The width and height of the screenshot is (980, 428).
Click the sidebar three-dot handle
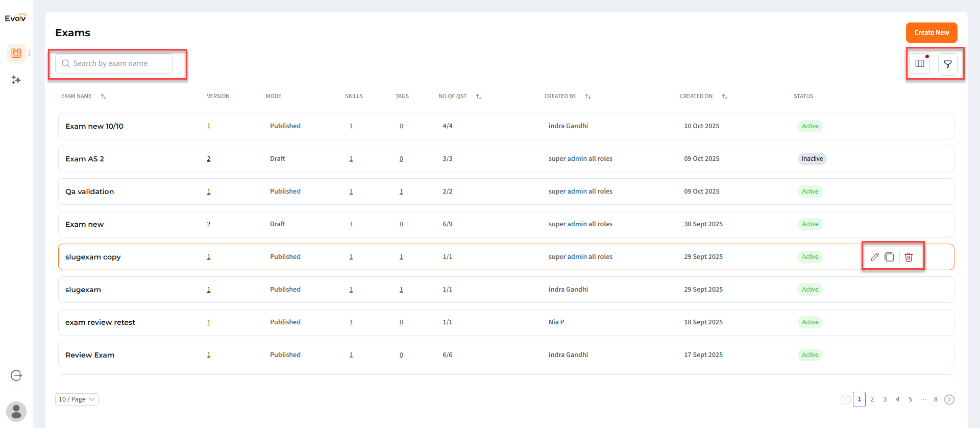[30, 53]
